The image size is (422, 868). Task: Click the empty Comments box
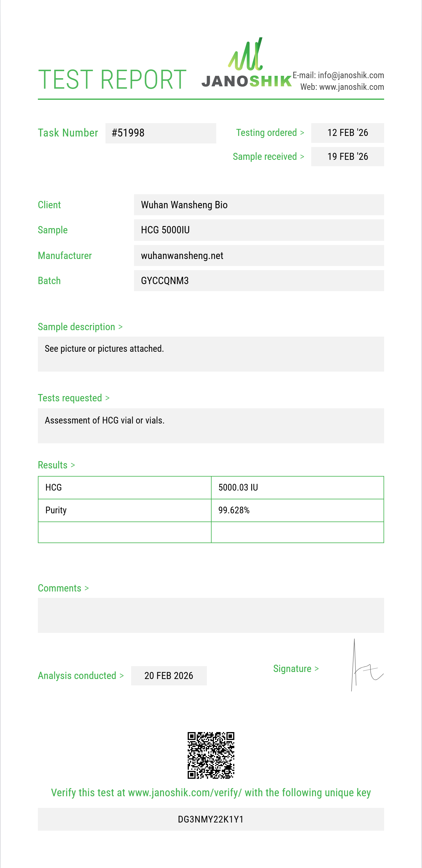[211, 615]
